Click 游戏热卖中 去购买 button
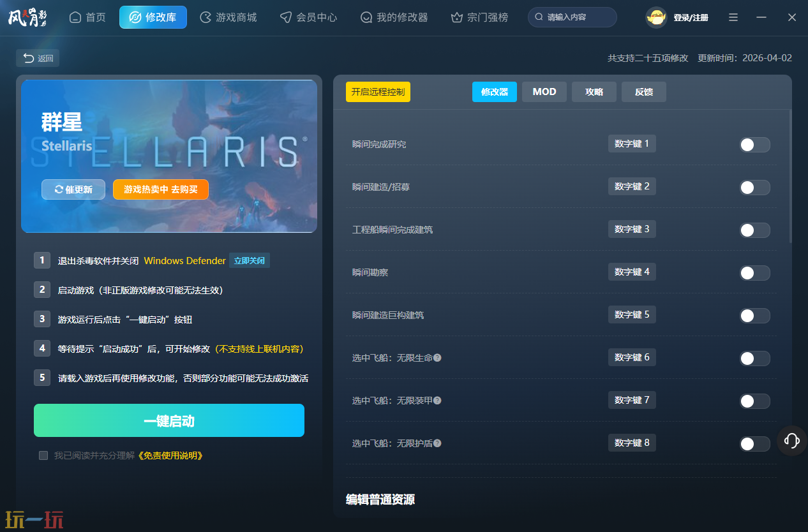Screen dimensions: 808x532 [x=161, y=189]
